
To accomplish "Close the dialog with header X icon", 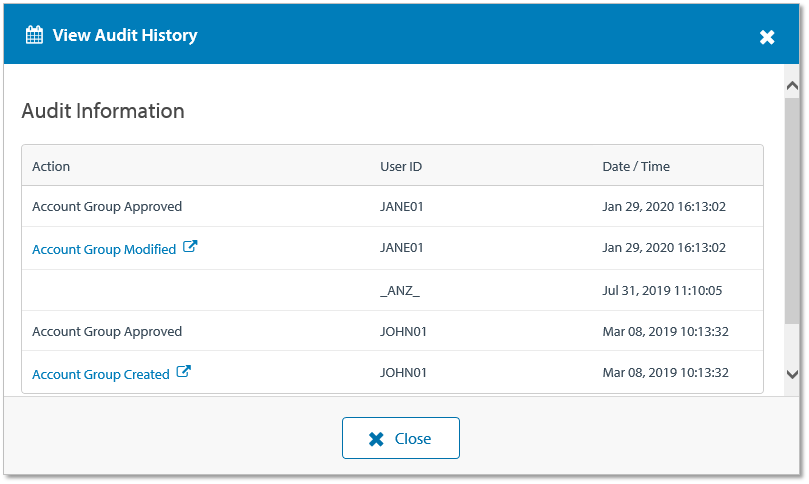I will coord(767,37).
